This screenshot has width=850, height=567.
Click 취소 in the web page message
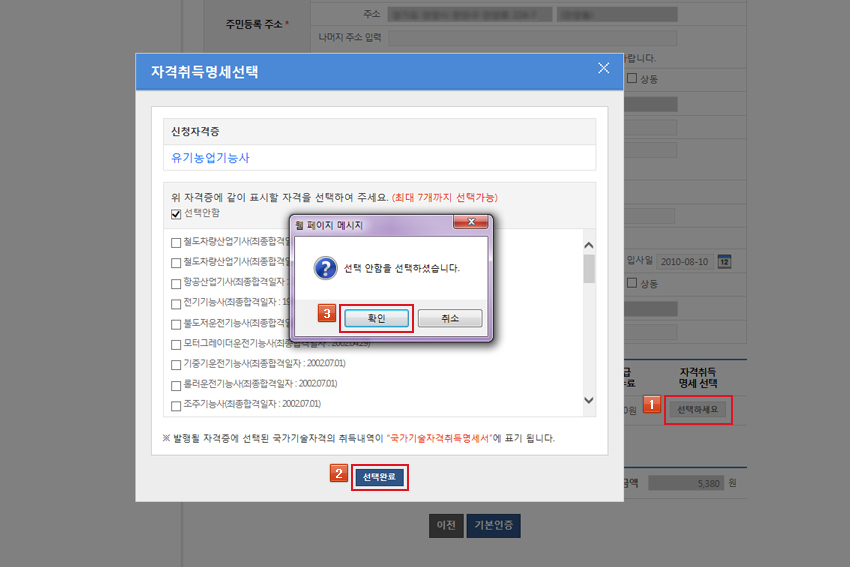[x=450, y=318]
